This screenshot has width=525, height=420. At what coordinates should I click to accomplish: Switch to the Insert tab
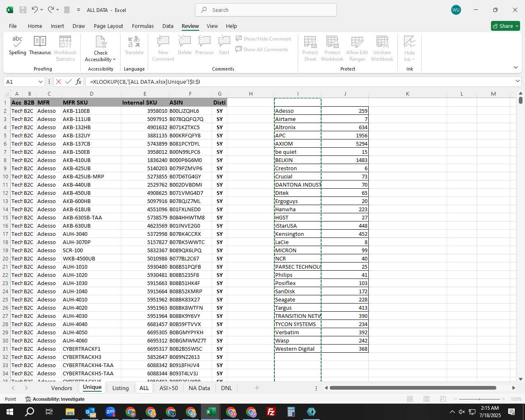tap(57, 26)
